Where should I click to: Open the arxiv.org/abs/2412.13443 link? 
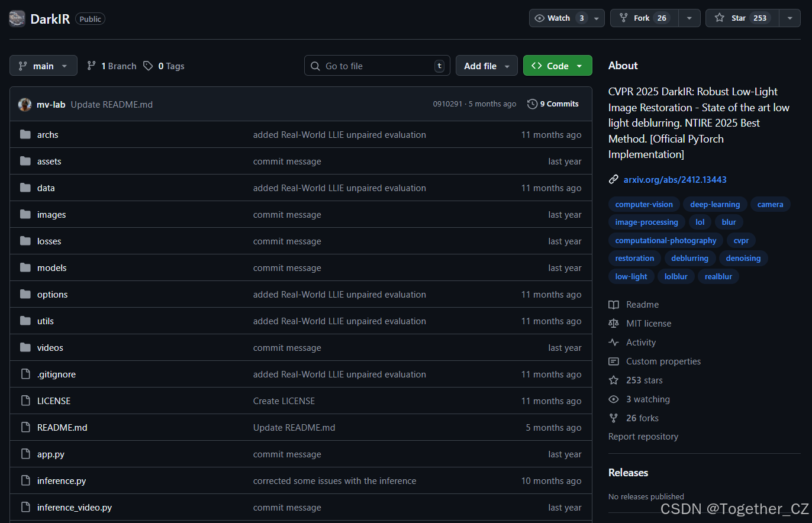point(675,179)
